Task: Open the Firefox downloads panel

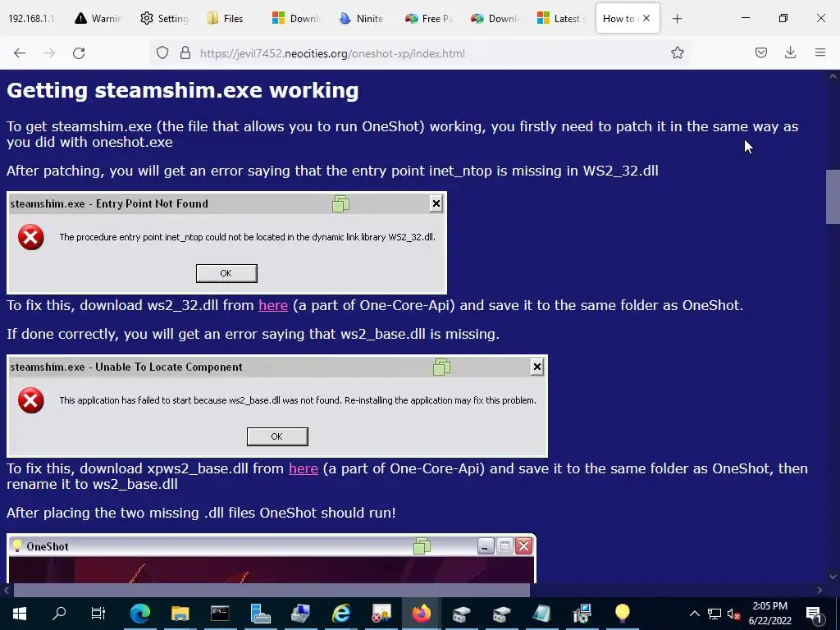Action: (790, 52)
